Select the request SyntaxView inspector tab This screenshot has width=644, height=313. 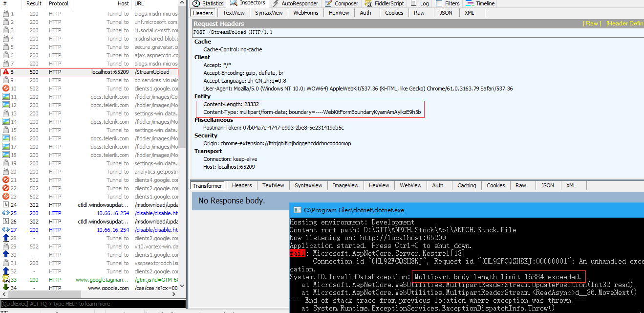pyautogui.click(x=268, y=13)
